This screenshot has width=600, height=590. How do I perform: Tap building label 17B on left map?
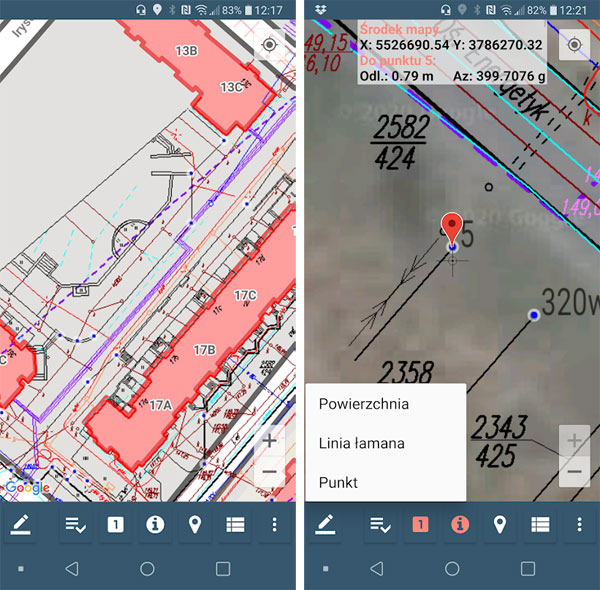204,350
